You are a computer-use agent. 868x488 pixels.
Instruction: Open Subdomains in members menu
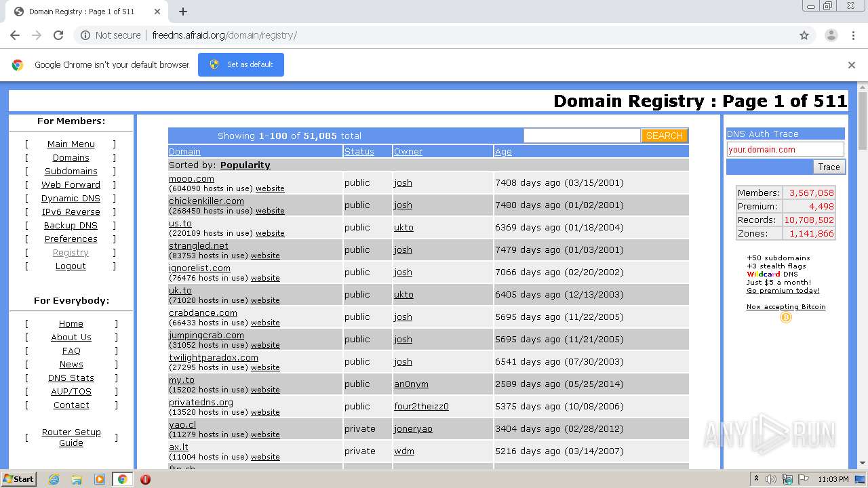click(71, 171)
